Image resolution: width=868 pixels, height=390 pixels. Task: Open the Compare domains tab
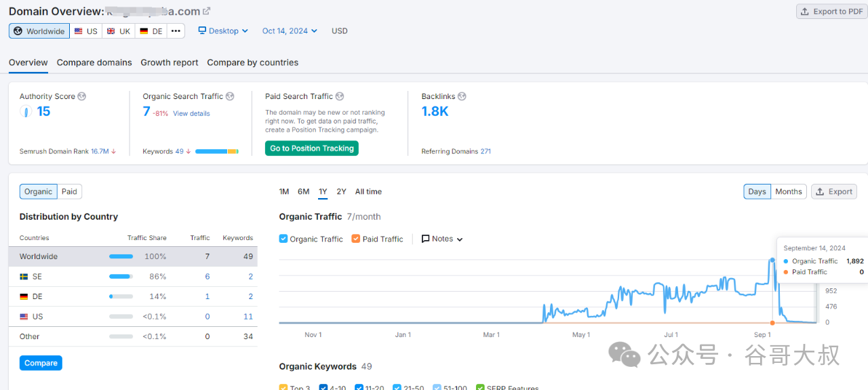(x=94, y=62)
